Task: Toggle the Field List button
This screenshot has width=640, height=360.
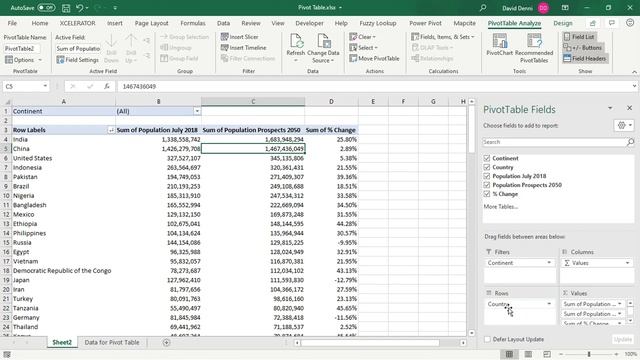Action: (x=579, y=37)
